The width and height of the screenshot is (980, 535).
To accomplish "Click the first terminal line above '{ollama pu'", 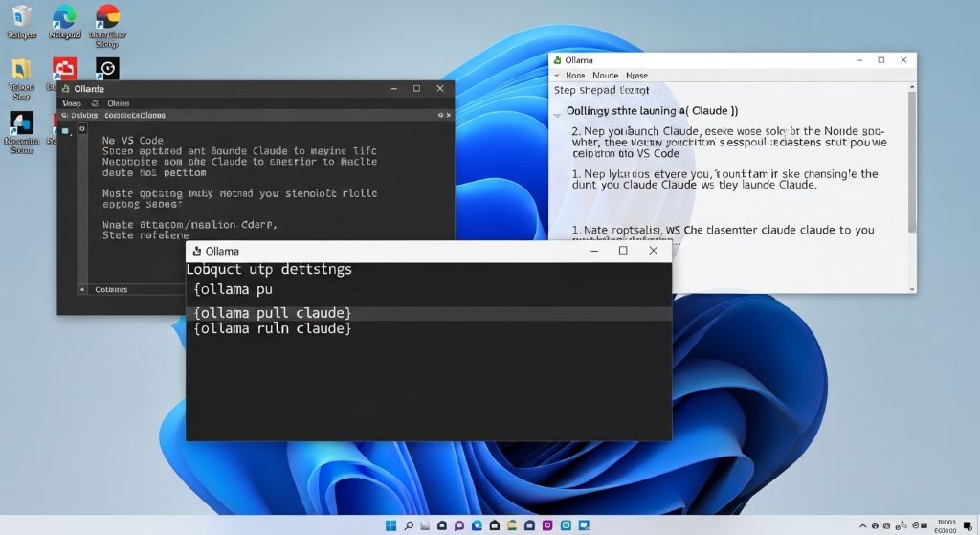I will pyautogui.click(x=269, y=269).
